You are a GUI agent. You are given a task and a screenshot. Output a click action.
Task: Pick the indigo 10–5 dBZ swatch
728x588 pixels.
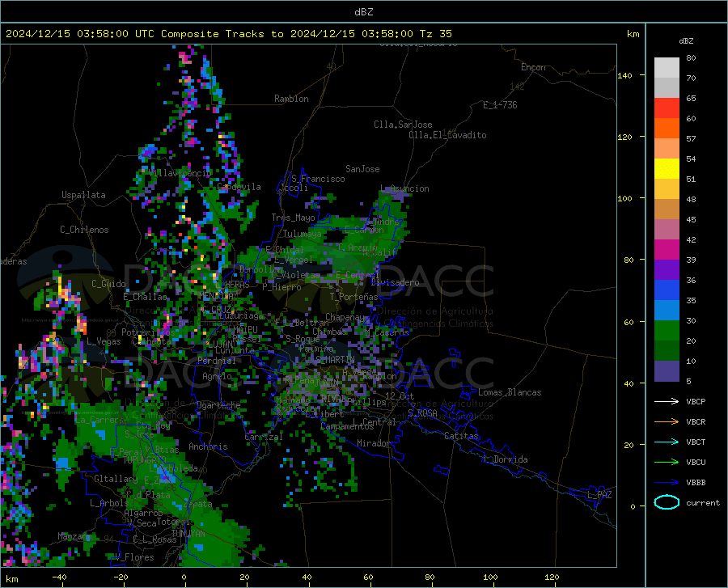pos(667,371)
